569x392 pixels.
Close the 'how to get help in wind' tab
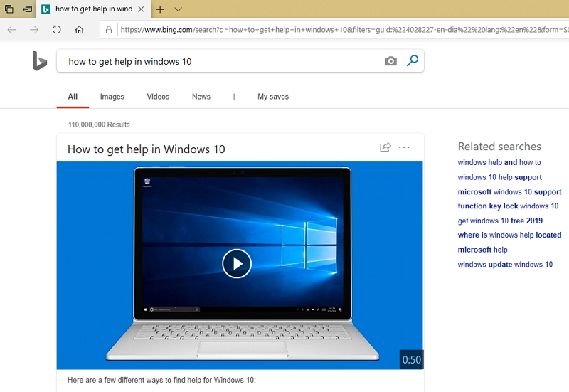142,9
